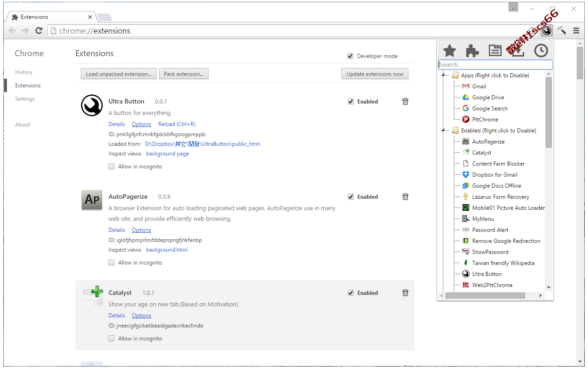Open Reload (Ctrl+R) link for Ultra Button
588x368 pixels.
(177, 124)
